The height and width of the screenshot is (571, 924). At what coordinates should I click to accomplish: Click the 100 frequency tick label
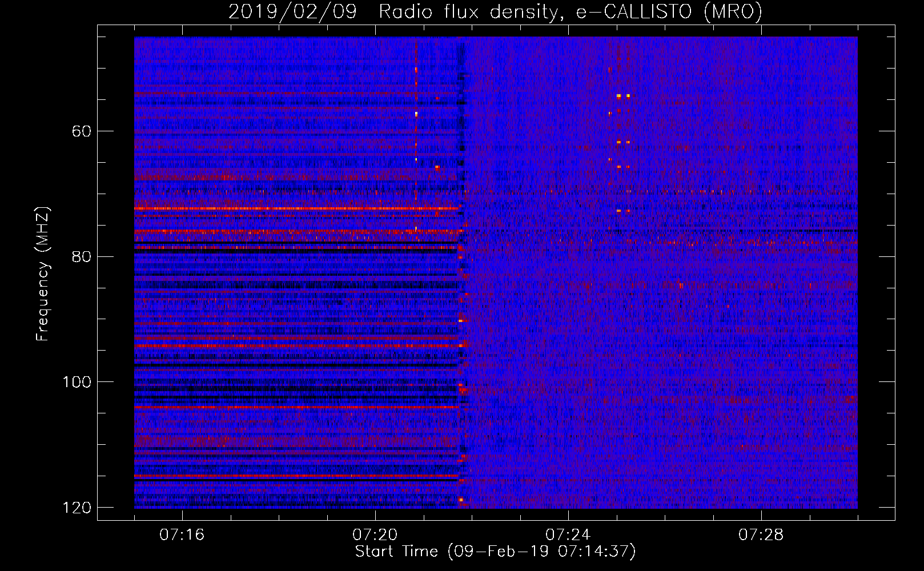[77, 382]
